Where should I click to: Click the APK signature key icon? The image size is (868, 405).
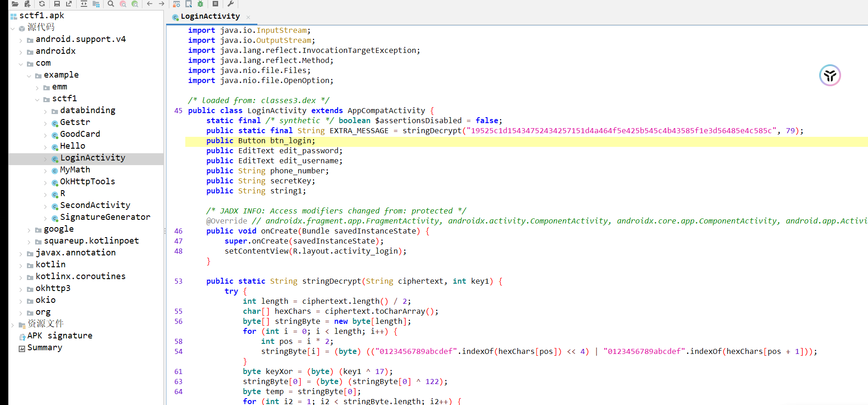[x=22, y=337]
